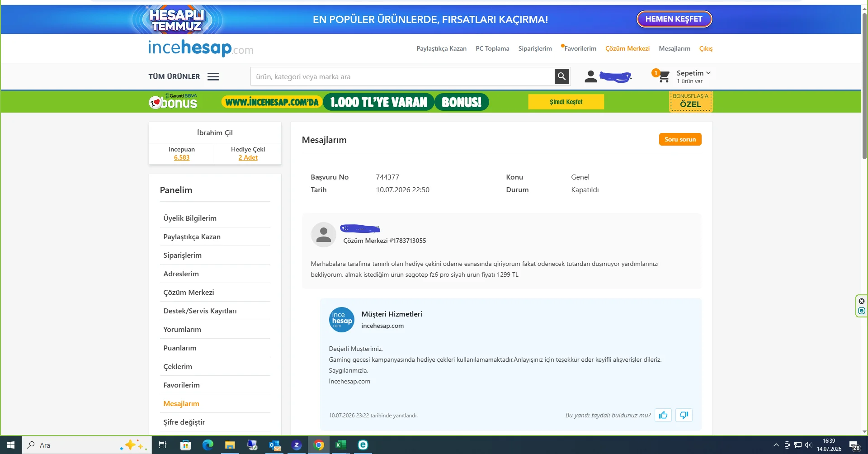Click the Soru sorun button
This screenshot has width=868, height=454.
point(680,139)
